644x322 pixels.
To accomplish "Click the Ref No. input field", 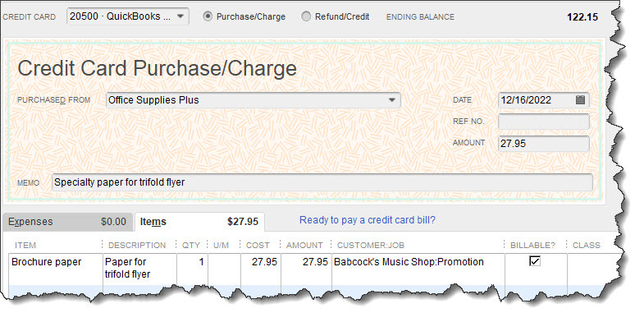I will click(544, 122).
